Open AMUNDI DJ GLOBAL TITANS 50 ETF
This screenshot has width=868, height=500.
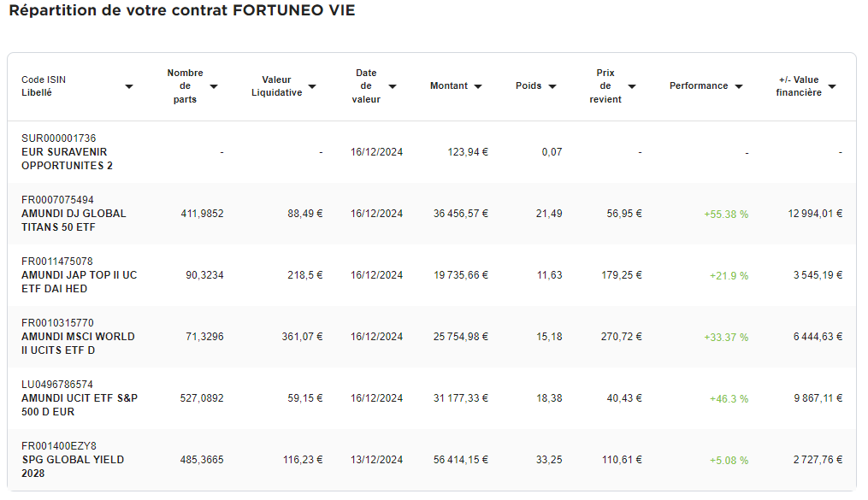(x=74, y=221)
